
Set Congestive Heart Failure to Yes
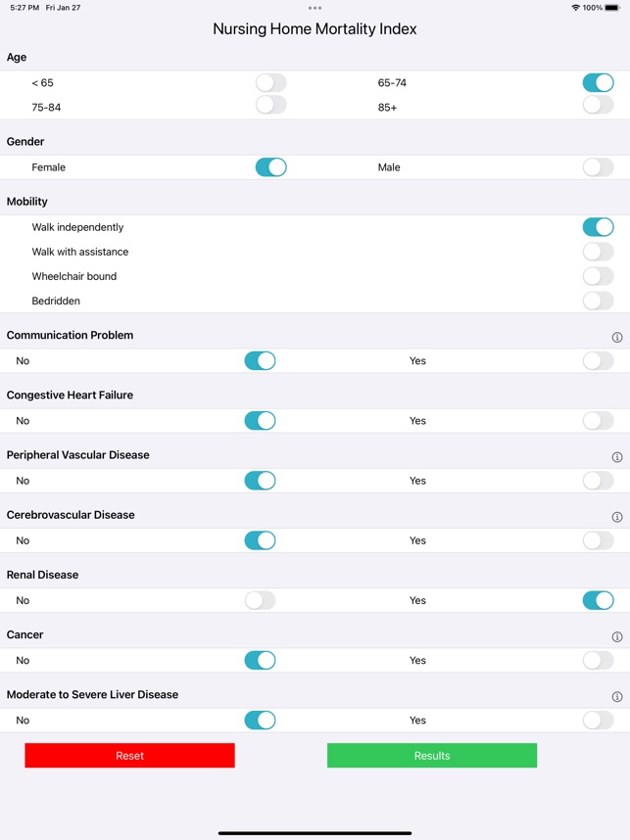point(598,421)
